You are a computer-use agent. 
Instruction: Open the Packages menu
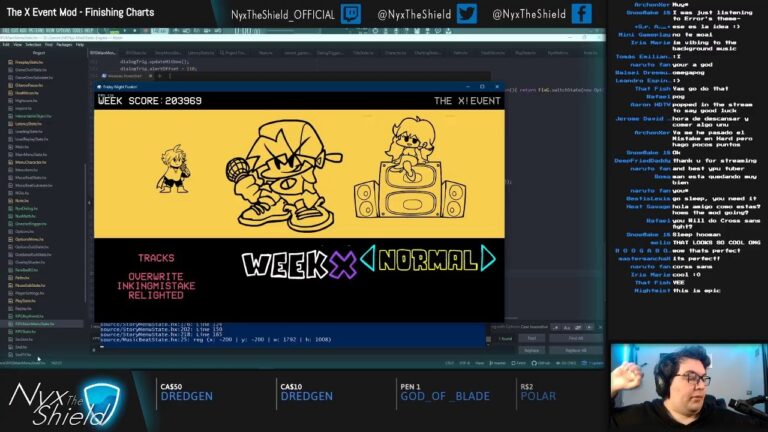64,44
